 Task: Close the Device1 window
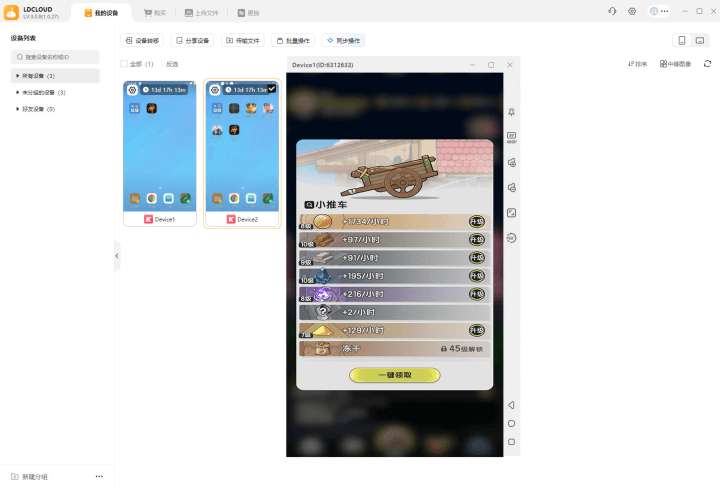point(510,65)
